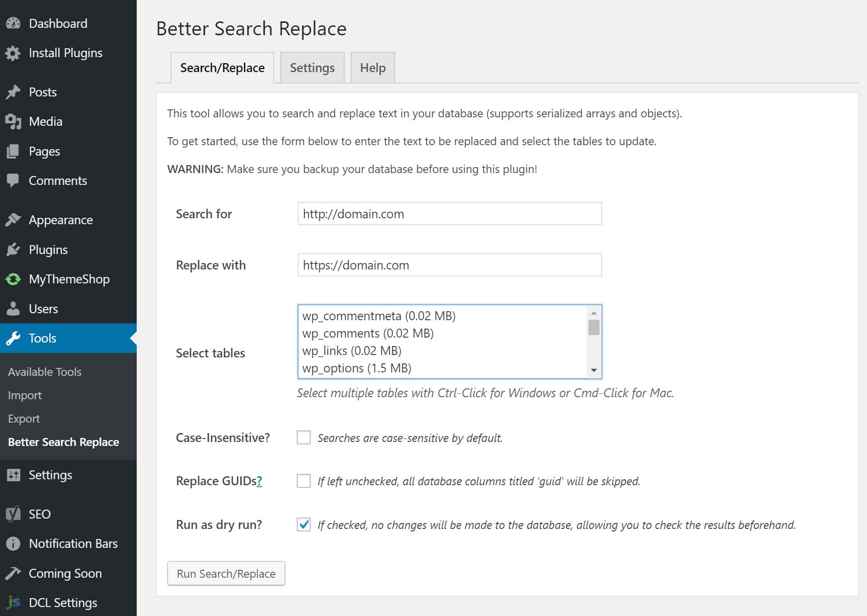The image size is (867, 616).
Task: Click the table list scroll up arrow
Action: tap(594, 313)
